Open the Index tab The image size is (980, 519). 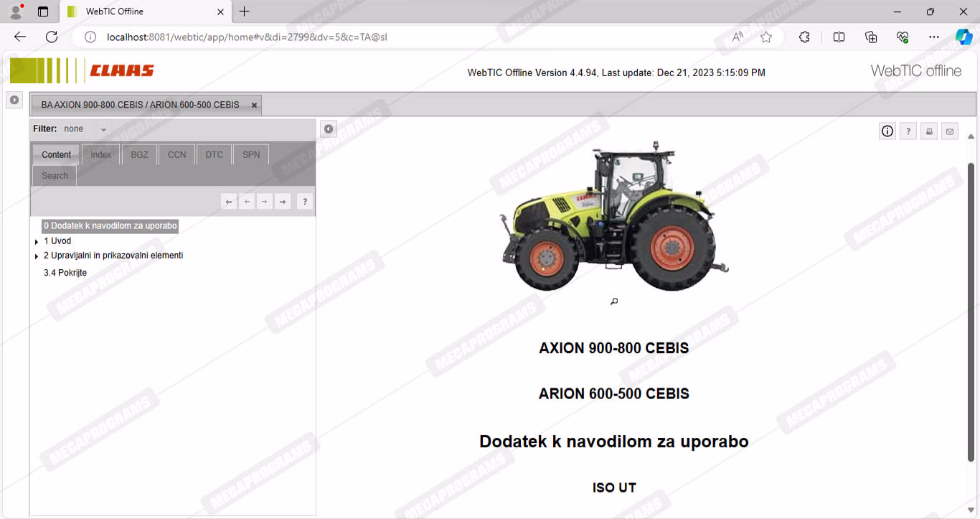pos(100,154)
